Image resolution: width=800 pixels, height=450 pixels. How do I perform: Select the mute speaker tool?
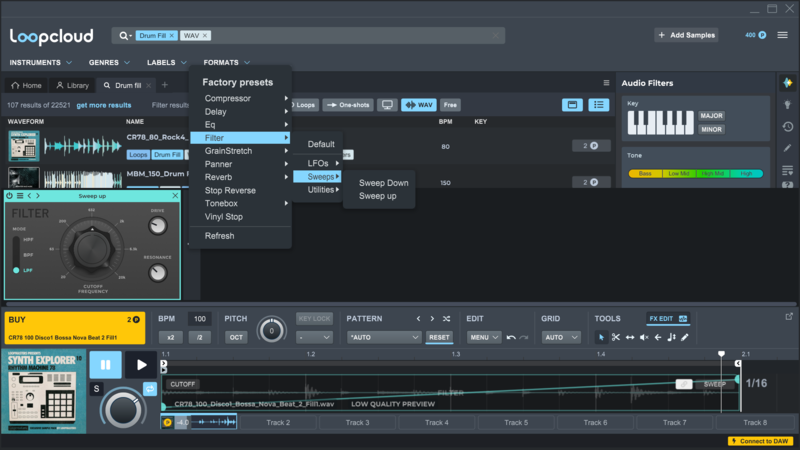[x=644, y=337]
